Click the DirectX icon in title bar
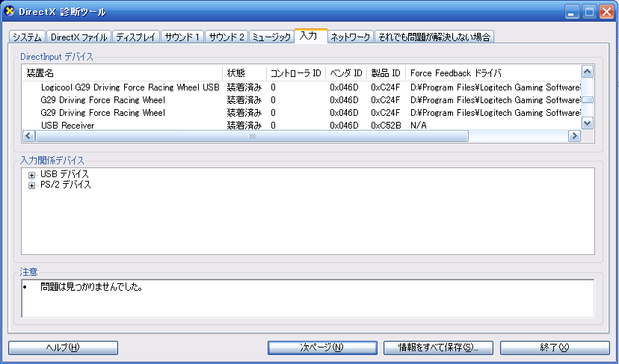This screenshot has width=619, height=364. (x=10, y=11)
